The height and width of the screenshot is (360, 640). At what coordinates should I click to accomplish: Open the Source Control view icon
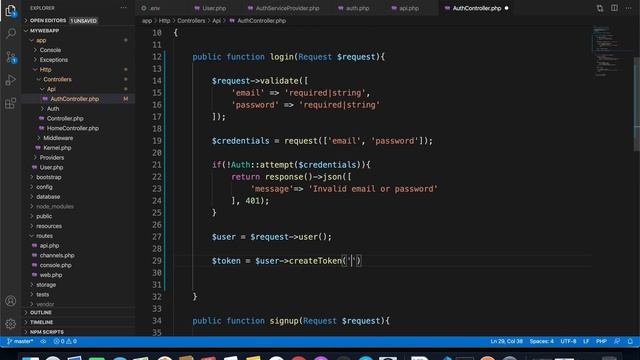11,57
